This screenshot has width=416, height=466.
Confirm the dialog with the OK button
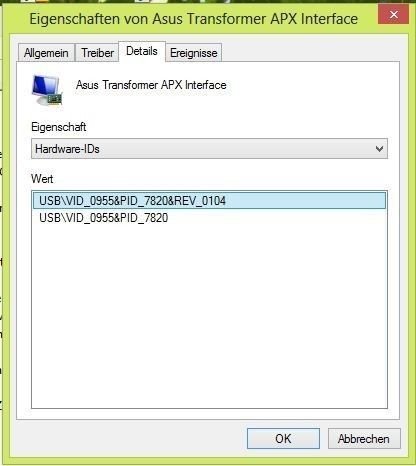[x=283, y=439]
